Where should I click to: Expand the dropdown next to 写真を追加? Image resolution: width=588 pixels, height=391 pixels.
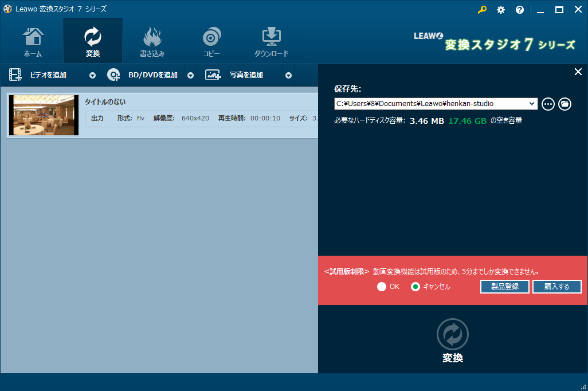[x=288, y=75]
